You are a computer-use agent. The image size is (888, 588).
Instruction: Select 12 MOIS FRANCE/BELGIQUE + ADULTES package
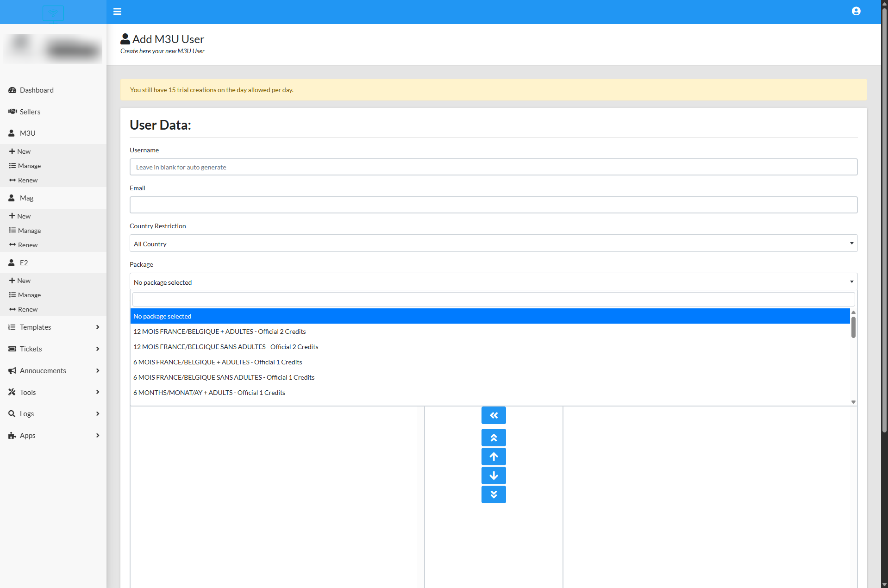pyautogui.click(x=219, y=332)
